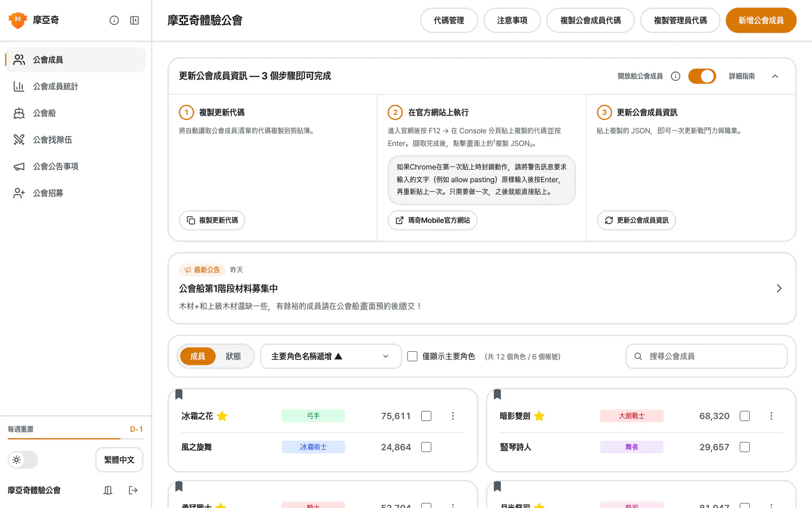
Task: Click the 公會成員統計 chart icon
Action: [19, 86]
